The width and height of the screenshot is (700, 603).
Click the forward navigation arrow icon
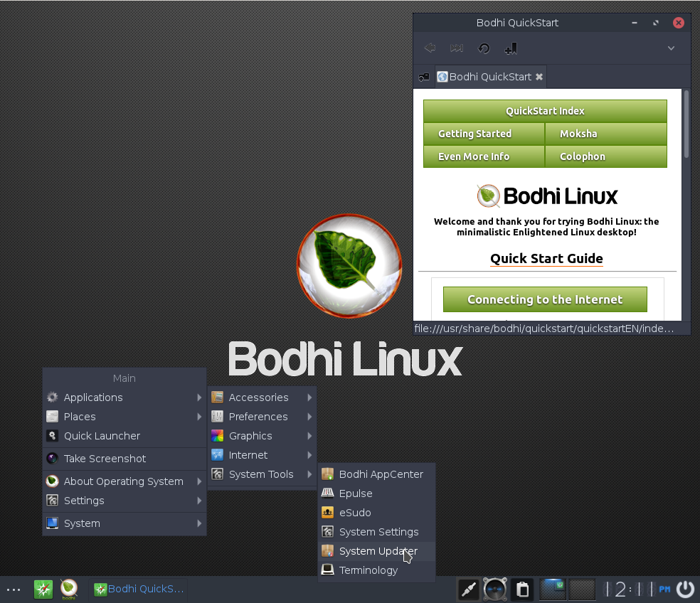(457, 48)
